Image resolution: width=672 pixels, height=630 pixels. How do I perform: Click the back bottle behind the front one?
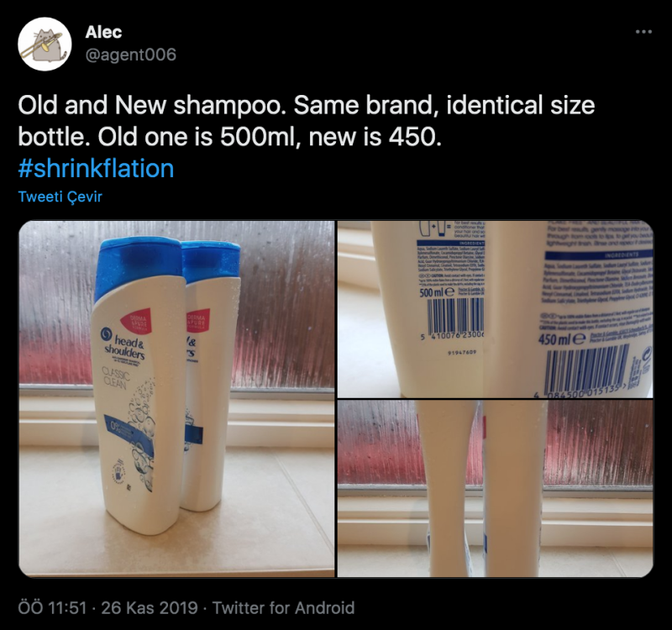coord(208,373)
